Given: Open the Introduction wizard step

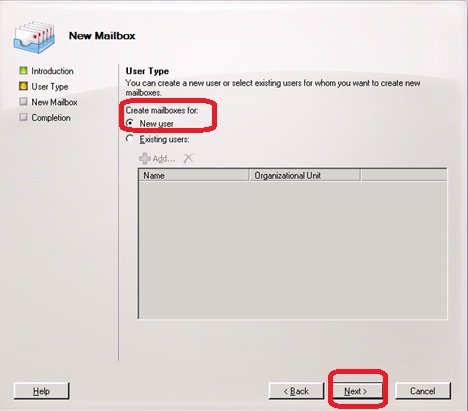Looking at the screenshot, I should coord(52,71).
